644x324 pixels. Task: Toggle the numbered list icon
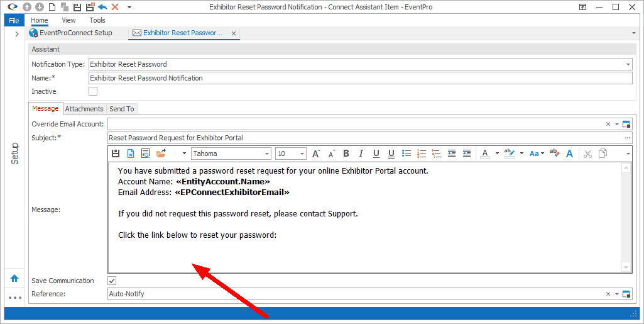coord(422,154)
